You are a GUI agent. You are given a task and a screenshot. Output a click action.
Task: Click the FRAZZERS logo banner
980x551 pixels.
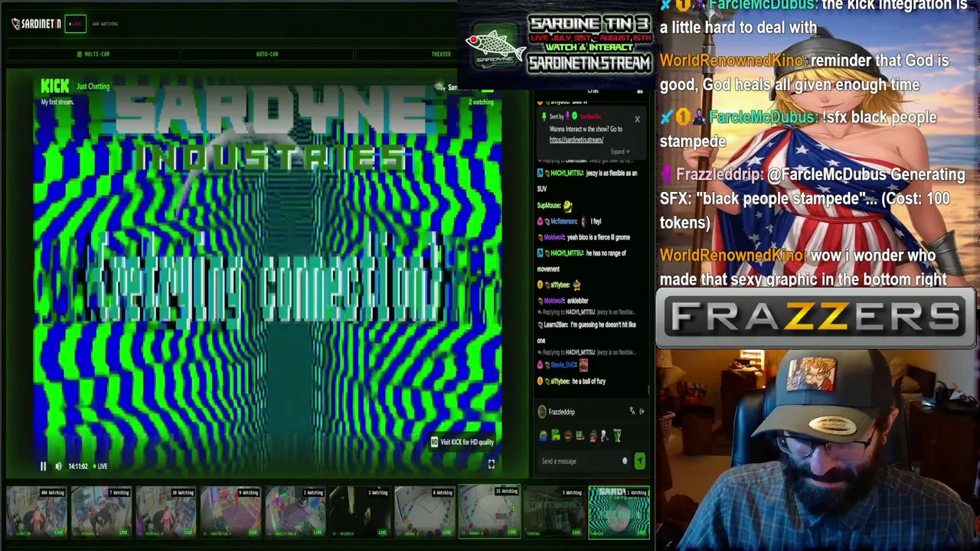pos(816,318)
